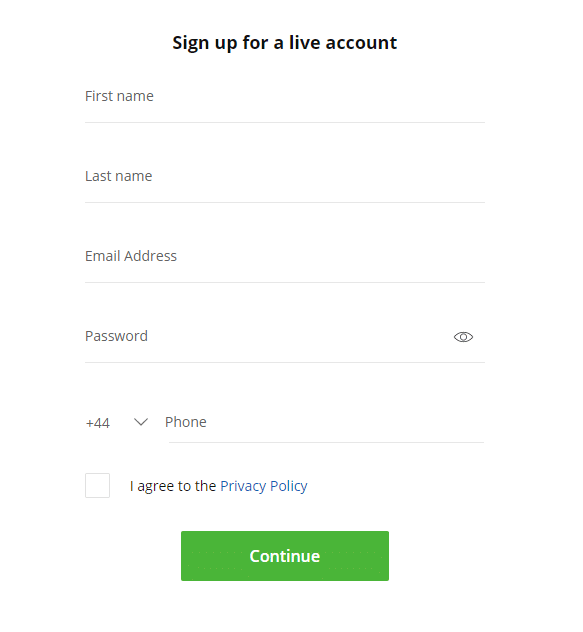Click the word 'Policy' in the blue link
Image resolution: width=583 pixels, height=632 pixels.
tap(289, 486)
